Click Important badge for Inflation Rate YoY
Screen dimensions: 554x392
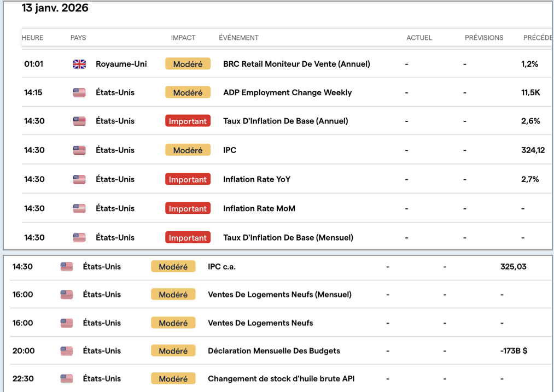pos(188,179)
